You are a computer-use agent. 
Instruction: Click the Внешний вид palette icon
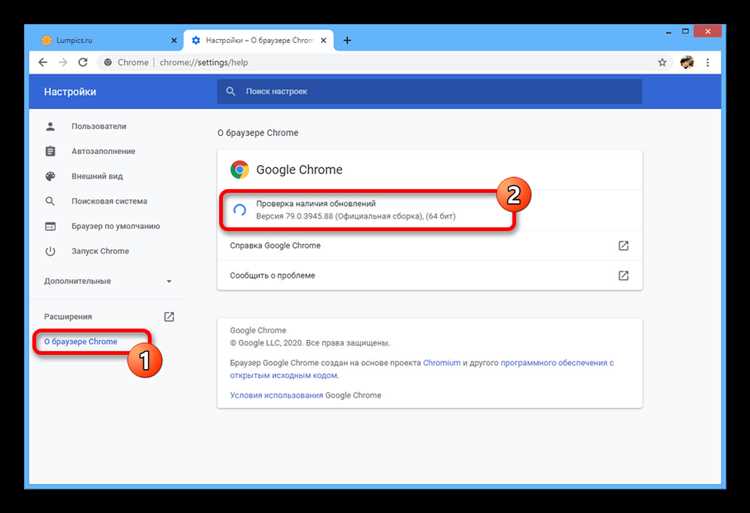coord(50,176)
